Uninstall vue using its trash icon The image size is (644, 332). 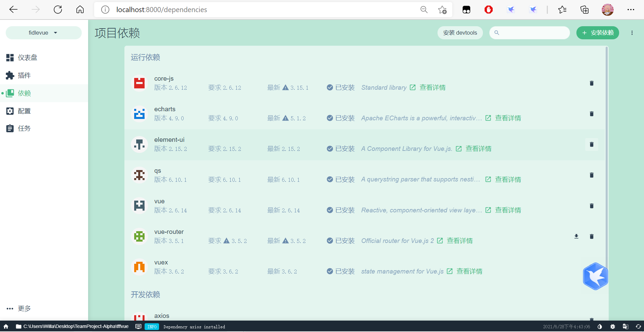592,206
